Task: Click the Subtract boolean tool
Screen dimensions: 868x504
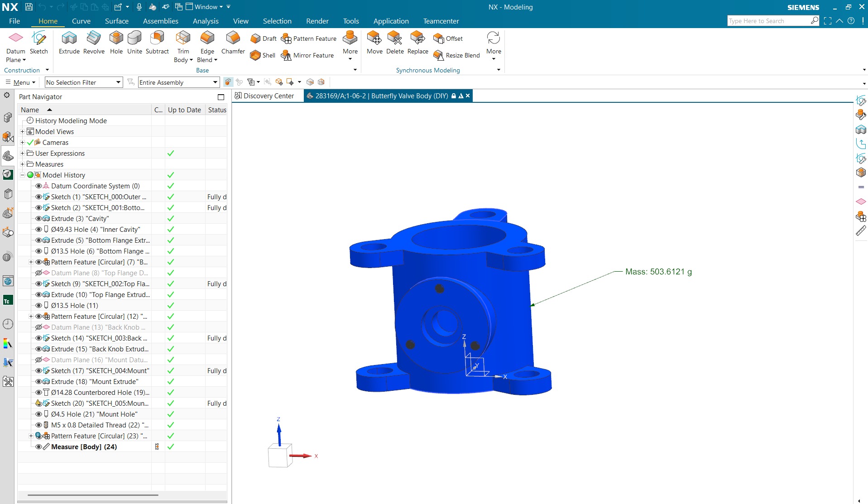Action: coord(157,43)
